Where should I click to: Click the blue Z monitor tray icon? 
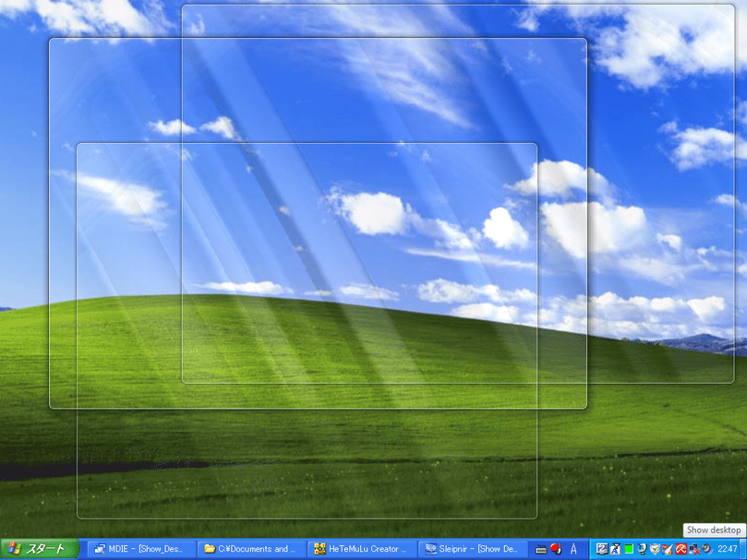pyautogui.click(x=601, y=549)
